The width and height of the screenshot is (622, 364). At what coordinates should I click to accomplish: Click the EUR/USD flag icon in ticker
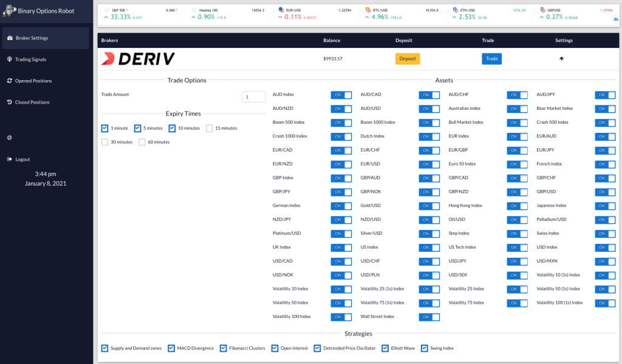(x=281, y=10)
